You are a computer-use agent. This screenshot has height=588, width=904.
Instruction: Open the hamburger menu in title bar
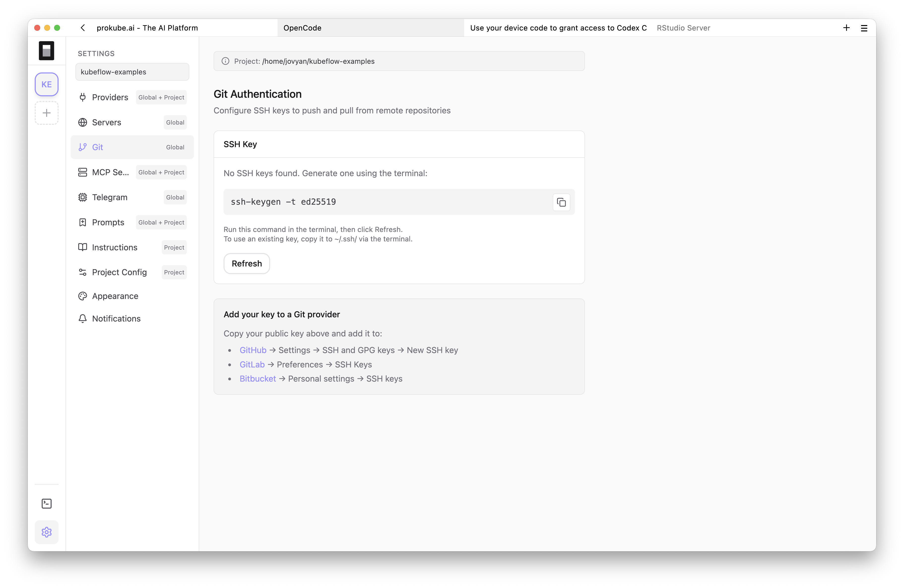(x=864, y=28)
